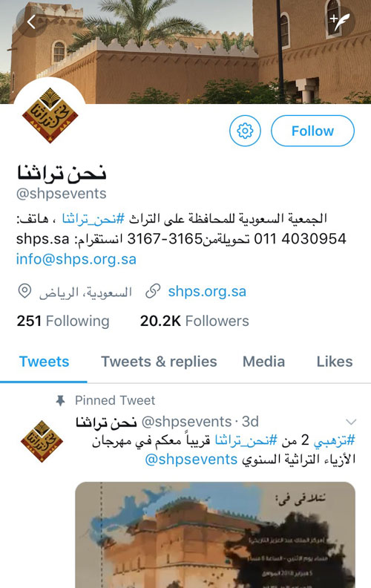This screenshot has height=588, width=371.
Task: Open the gear settings icon
Action: point(245,131)
